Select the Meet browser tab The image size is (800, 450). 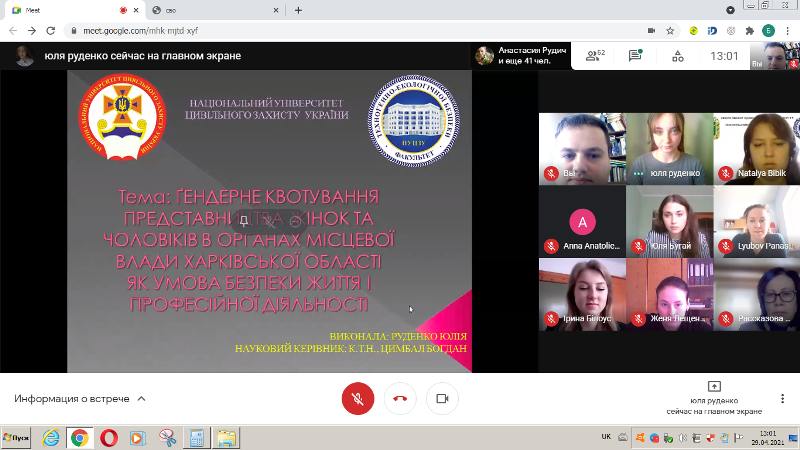[70, 10]
